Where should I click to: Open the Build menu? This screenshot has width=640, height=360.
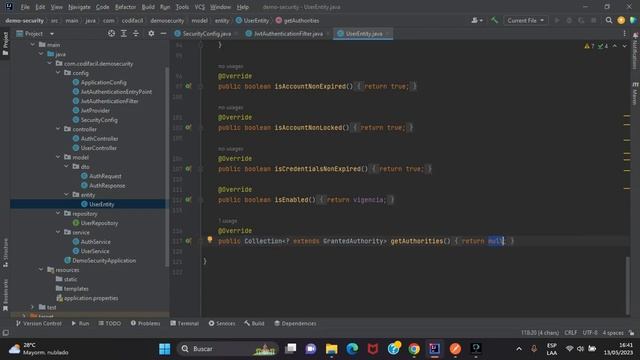[x=148, y=7]
